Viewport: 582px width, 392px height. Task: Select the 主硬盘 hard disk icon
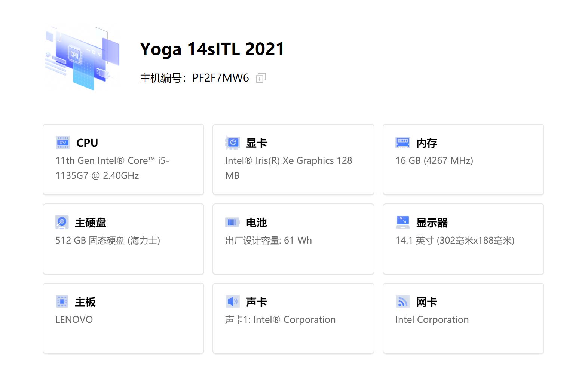tap(62, 222)
